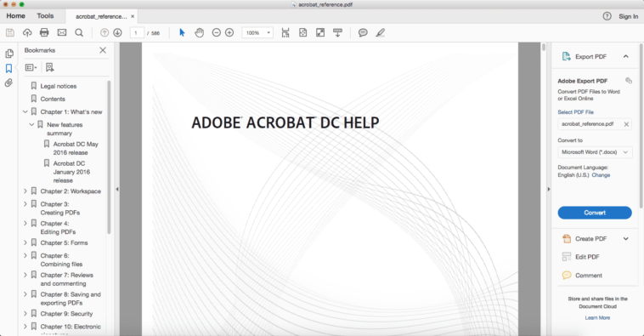Go to next page arrow
The height and width of the screenshot is (336, 644).
point(117,32)
